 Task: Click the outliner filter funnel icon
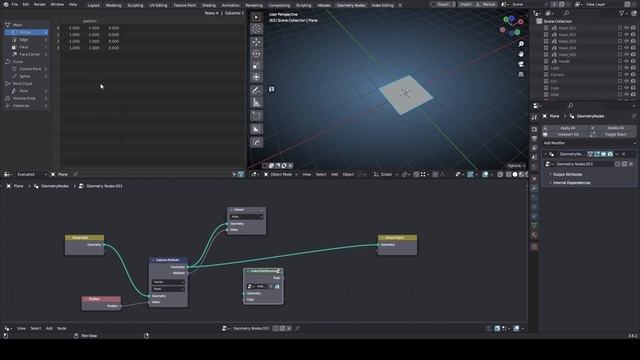pos(622,13)
